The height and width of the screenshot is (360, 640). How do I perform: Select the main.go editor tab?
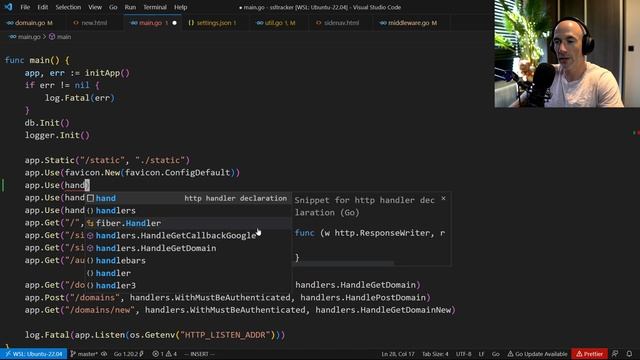[151, 23]
